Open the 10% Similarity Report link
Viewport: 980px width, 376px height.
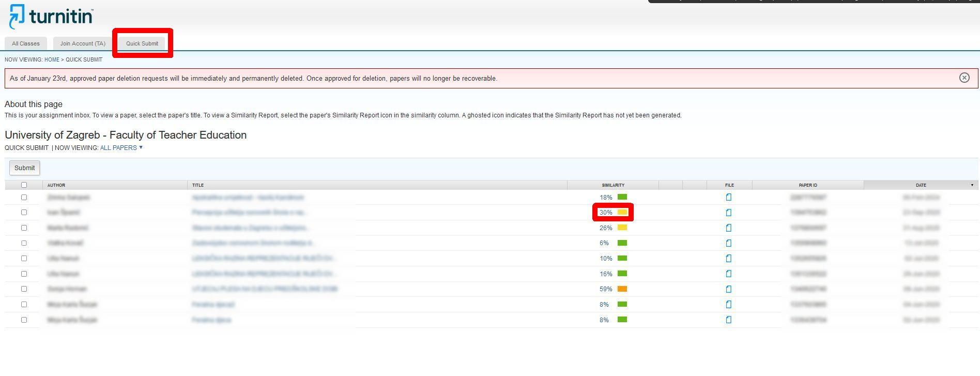tap(606, 259)
